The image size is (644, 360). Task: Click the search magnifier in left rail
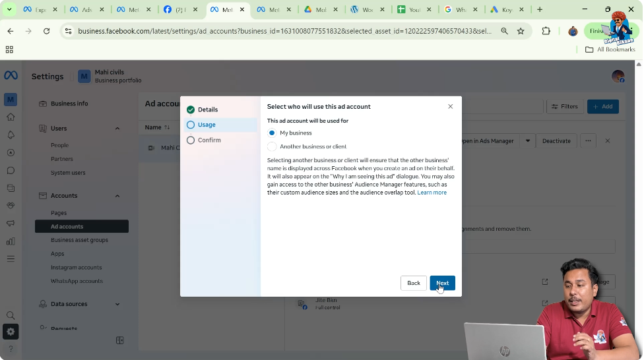click(x=11, y=315)
